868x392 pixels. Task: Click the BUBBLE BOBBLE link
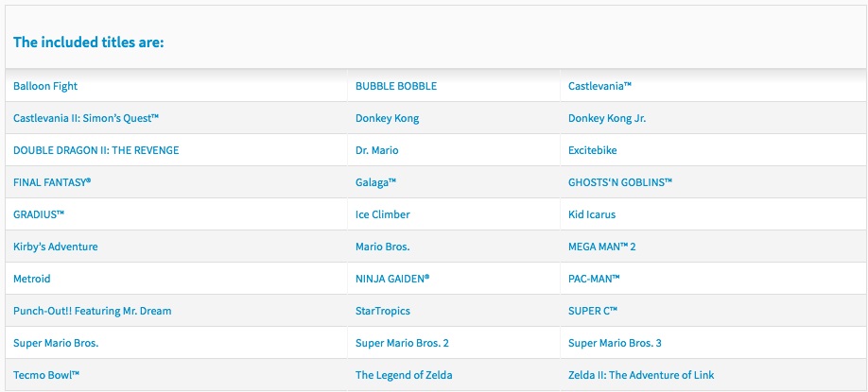click(396, 86)
